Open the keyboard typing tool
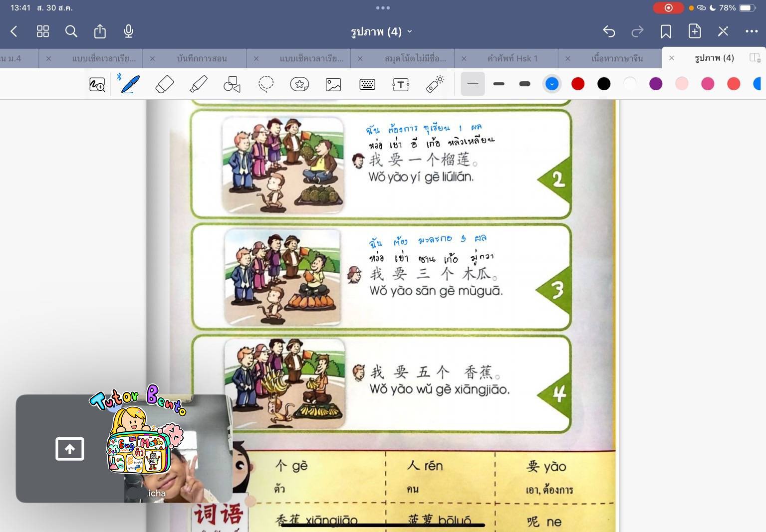This screenshot has height=532, width=766. [367, 84]
